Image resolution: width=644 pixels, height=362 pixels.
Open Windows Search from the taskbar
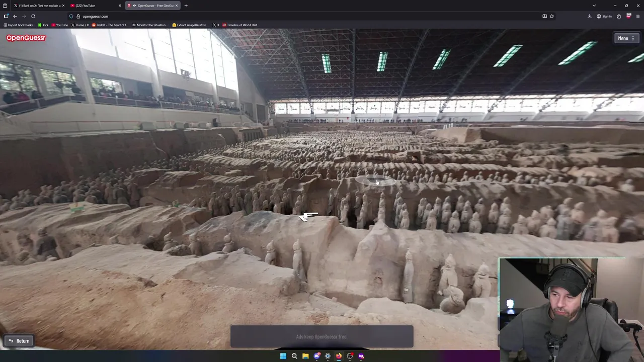point(294,356)
